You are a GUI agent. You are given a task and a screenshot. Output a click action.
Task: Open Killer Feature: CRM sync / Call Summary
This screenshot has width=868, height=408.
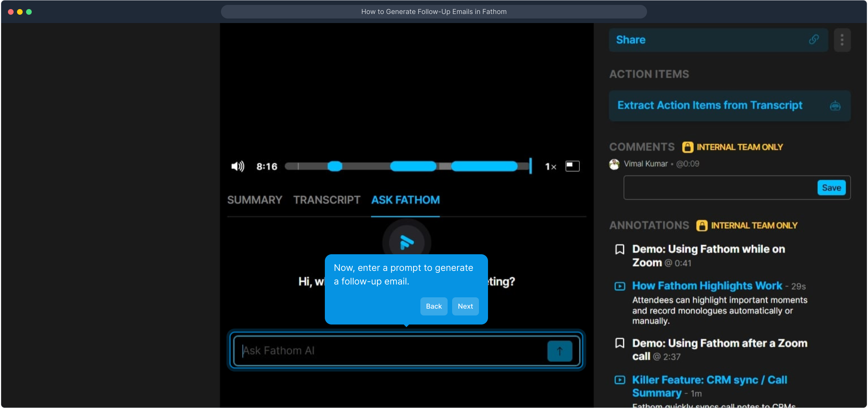(x=710, y=386)
